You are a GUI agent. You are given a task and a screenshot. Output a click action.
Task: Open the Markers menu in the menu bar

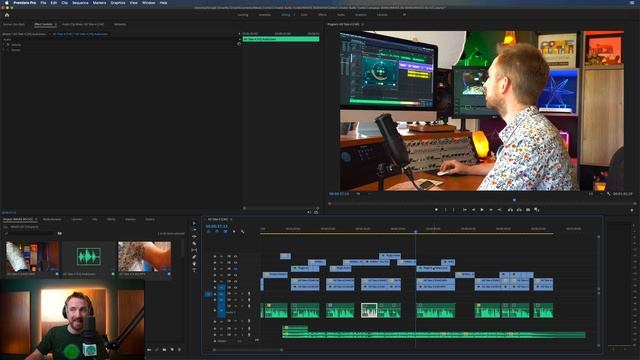[99, 3]
